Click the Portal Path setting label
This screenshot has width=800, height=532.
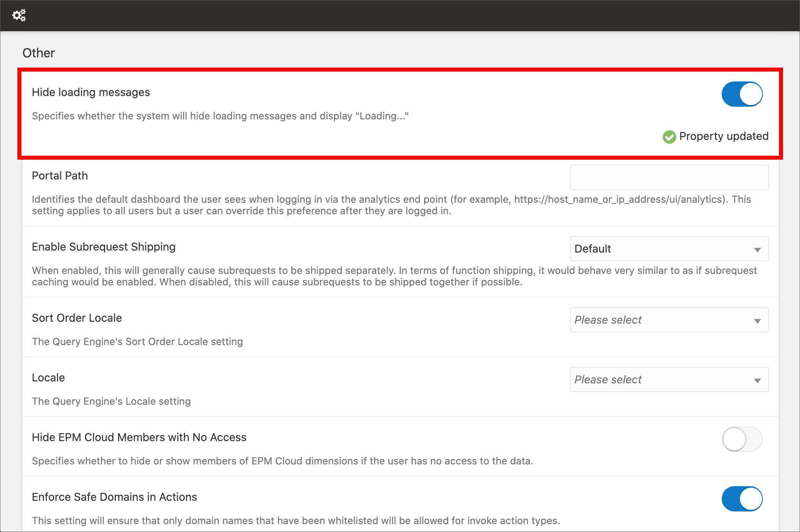60,175
